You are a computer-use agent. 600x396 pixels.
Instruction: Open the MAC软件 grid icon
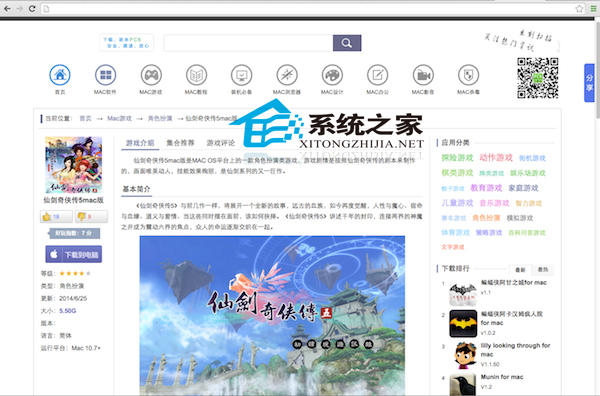coord(105,75)
